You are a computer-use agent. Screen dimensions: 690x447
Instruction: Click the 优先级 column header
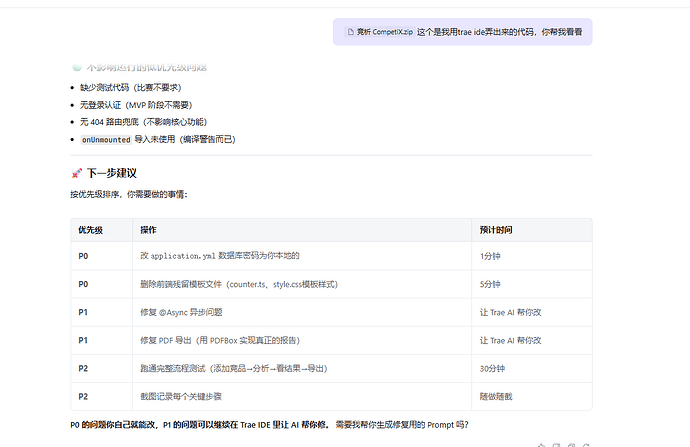pos(92,230)
